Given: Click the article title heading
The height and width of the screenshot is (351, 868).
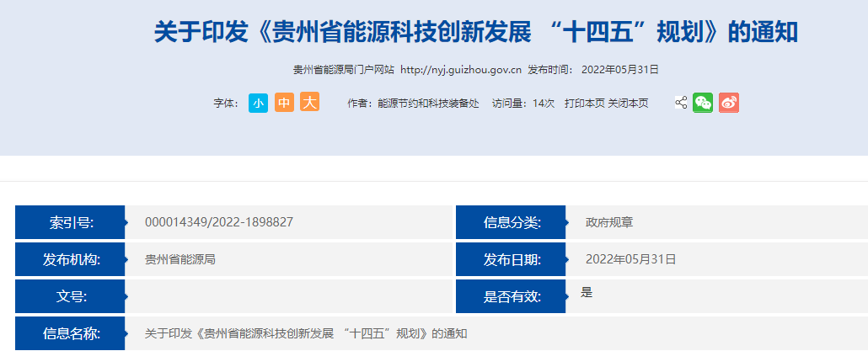Looking at the screenshot, I should [475, 32].
